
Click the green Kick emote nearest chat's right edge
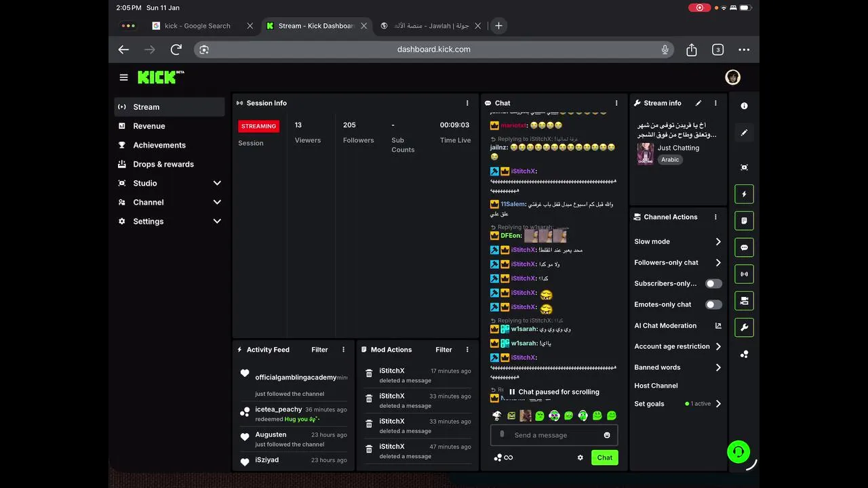tap(612, 415)
